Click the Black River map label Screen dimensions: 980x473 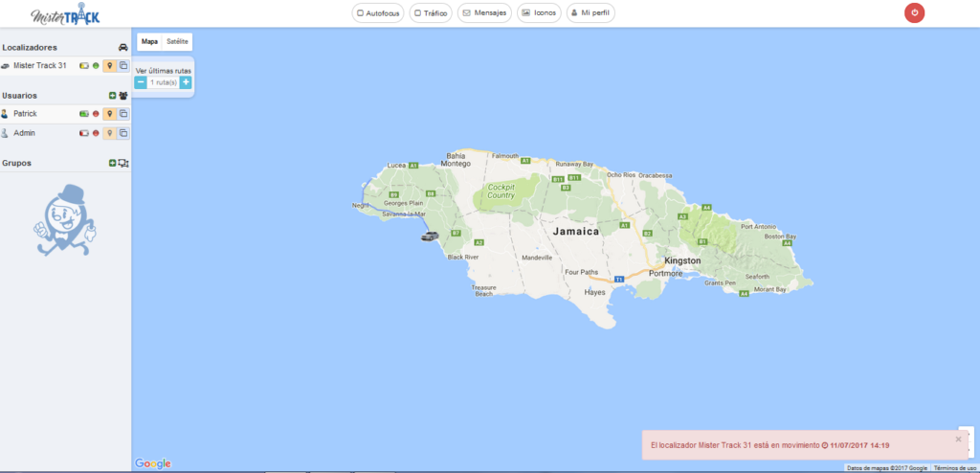tap(463, 258)
